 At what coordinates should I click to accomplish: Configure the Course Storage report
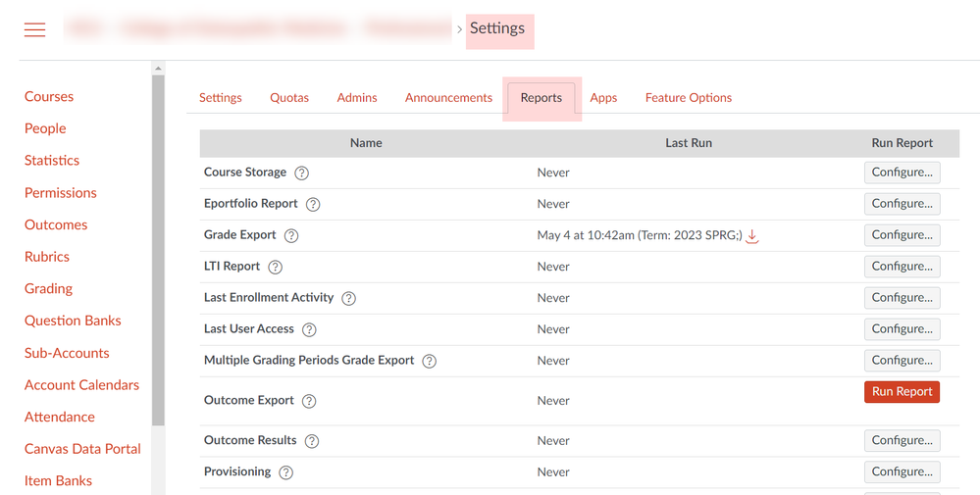[x=902, y=173]
